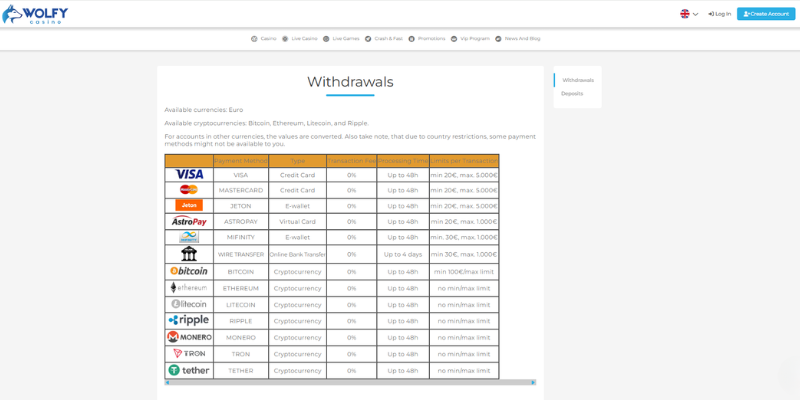Open the Promotions menu item

[x=427, y=39]
